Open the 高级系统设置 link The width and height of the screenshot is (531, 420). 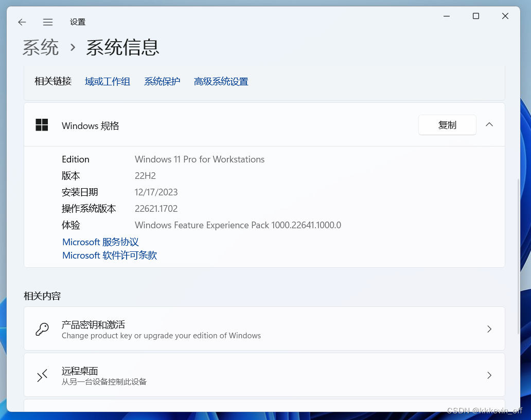221,82
